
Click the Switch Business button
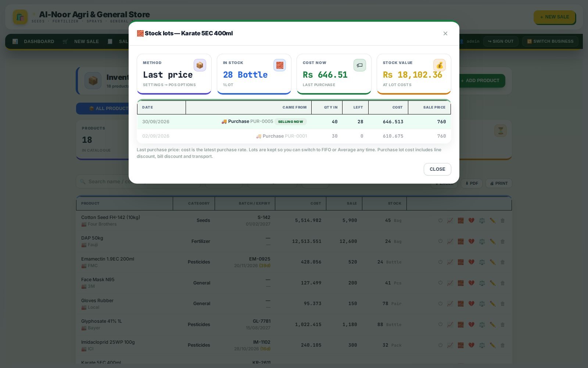(x=550, y=41)
